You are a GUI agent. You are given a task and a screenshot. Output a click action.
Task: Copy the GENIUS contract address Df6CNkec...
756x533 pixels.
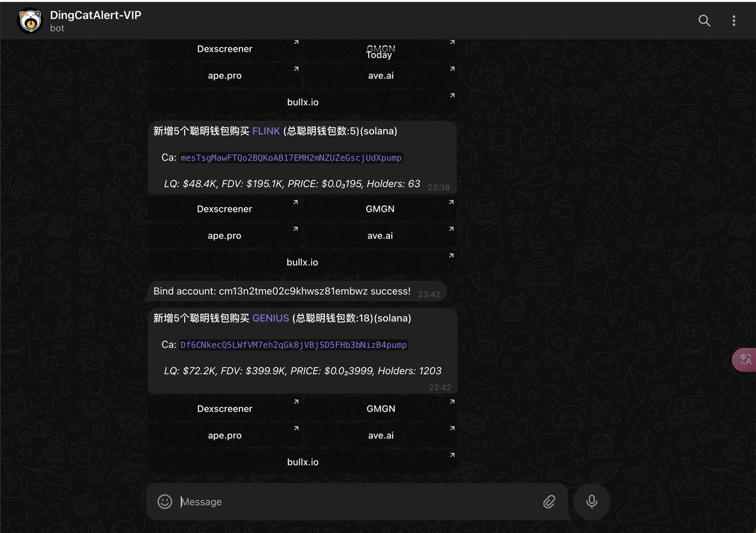pos(294,345)
